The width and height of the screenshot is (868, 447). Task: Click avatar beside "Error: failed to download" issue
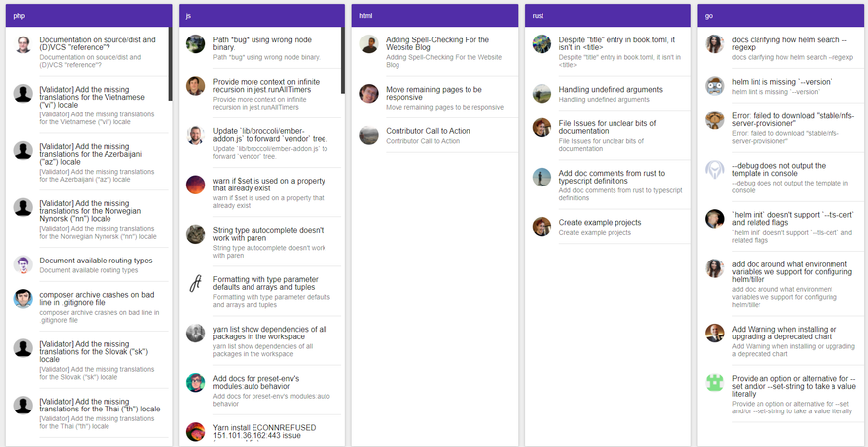pos(715,120)
